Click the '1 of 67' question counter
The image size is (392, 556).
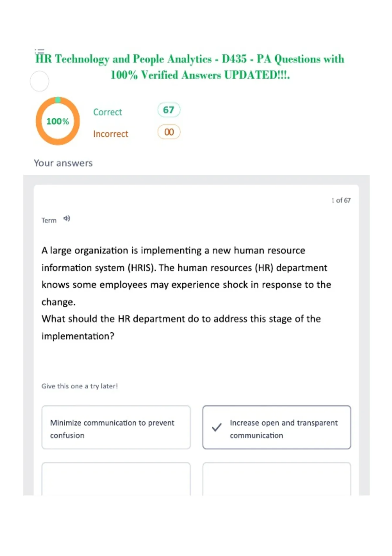coord(341,200)
